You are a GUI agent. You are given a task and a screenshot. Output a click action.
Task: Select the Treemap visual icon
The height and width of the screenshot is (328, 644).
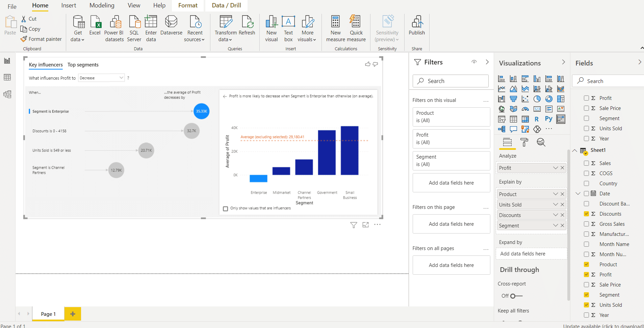pyautogui.click(x=561, y=99)
